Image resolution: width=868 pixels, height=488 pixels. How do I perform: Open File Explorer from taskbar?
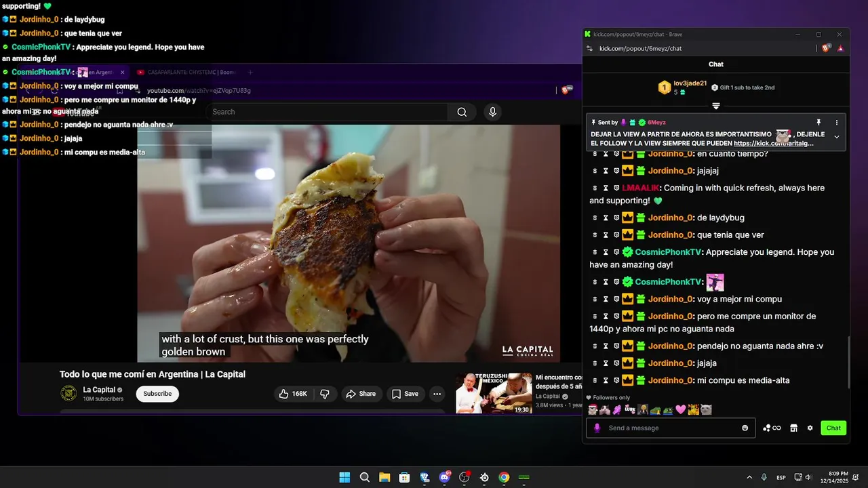point(384,477)
